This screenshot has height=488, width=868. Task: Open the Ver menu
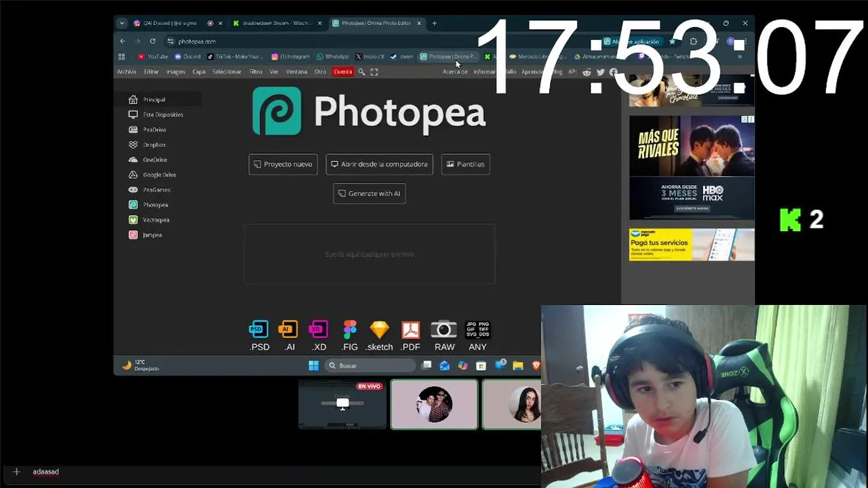(x=274, y=72)
